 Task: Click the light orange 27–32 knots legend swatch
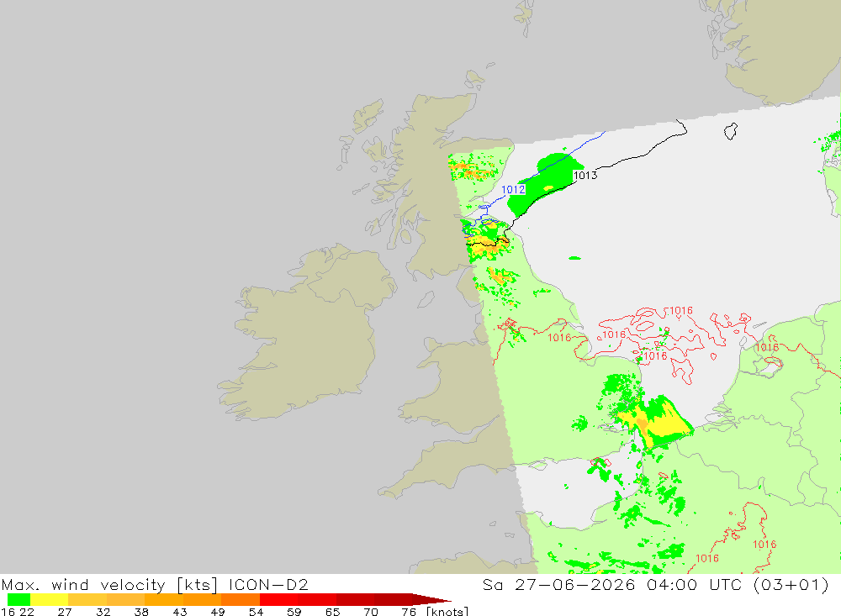[87, 599]
